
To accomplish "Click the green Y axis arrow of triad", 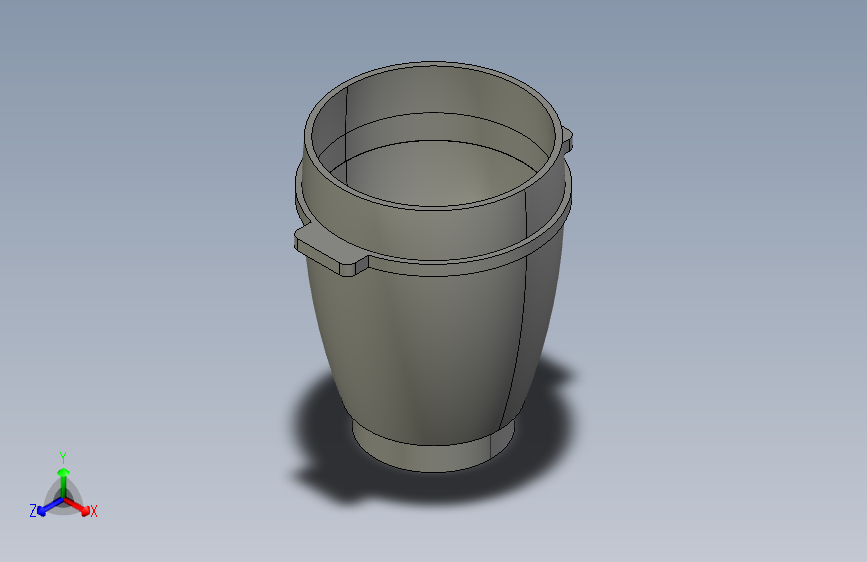I will 64,482.
